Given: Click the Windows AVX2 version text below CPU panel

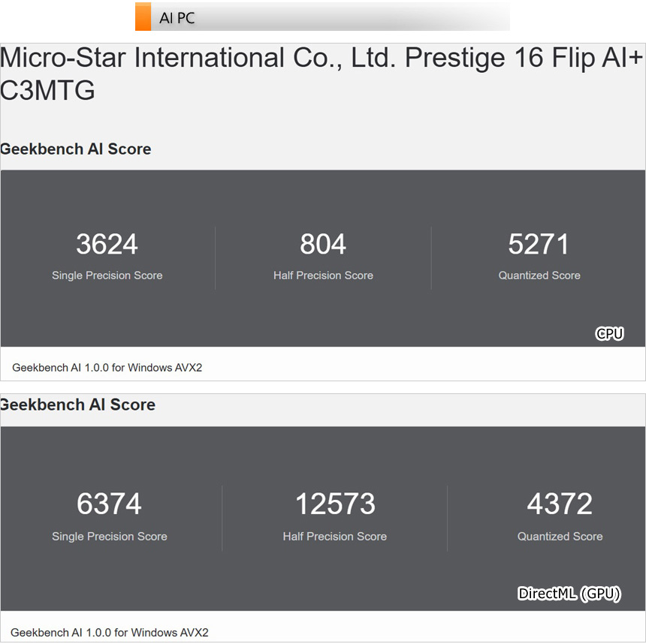Looking at the screenshot, I should tap(107, 368).
